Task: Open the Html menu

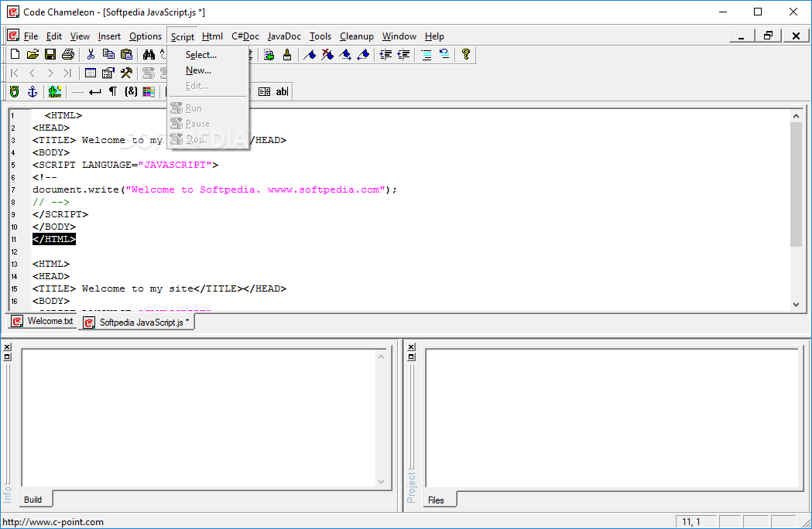Action: 212,36
